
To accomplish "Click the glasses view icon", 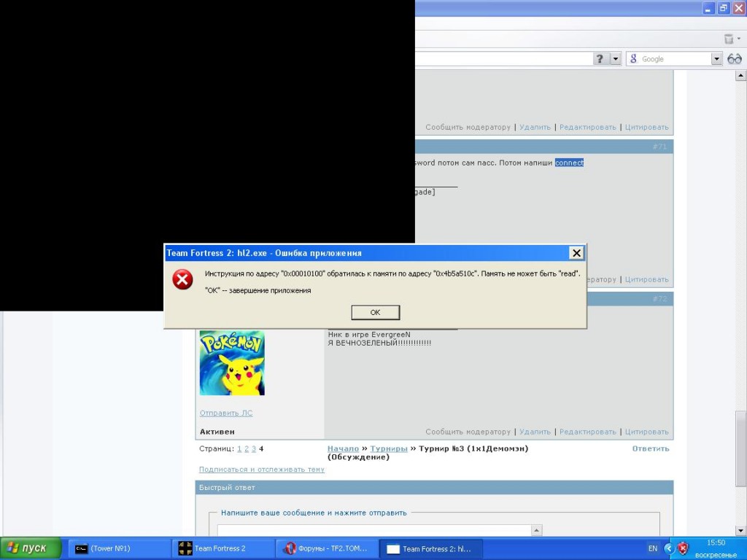I will pyautogui.click(x=735, y=58).
